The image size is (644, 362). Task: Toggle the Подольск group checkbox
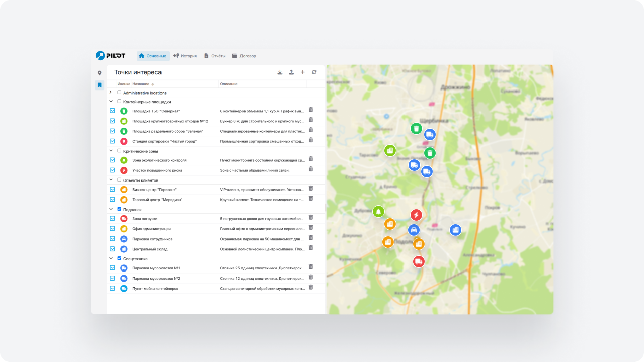(x=119, y=209)
